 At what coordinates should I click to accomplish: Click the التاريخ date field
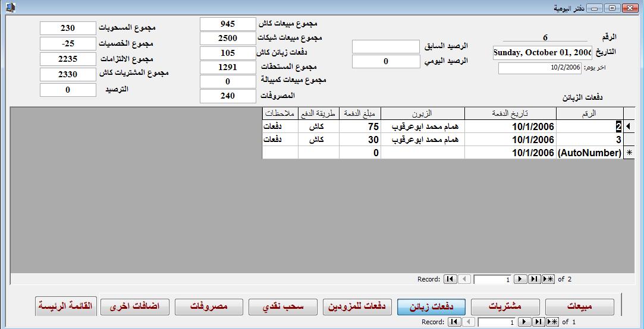tap(542, 53)
